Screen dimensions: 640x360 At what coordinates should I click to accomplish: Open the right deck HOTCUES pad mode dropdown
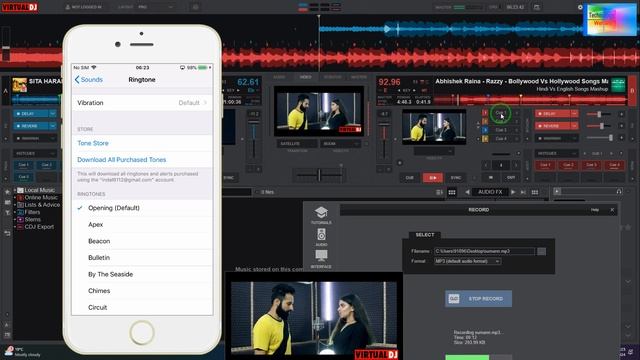coord(556,153)
